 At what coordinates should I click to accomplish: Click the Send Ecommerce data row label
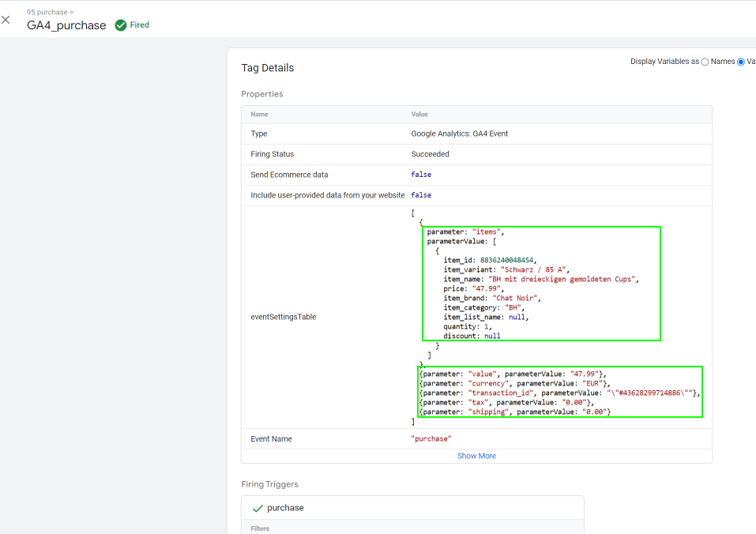point(289,175)
